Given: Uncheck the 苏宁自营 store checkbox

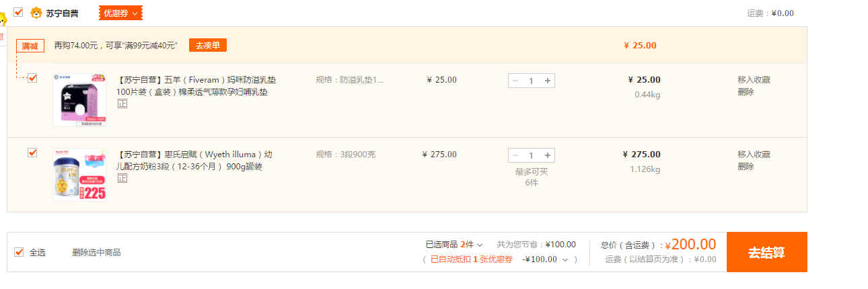Looking at the screenshot, I should tap(18, 12).
